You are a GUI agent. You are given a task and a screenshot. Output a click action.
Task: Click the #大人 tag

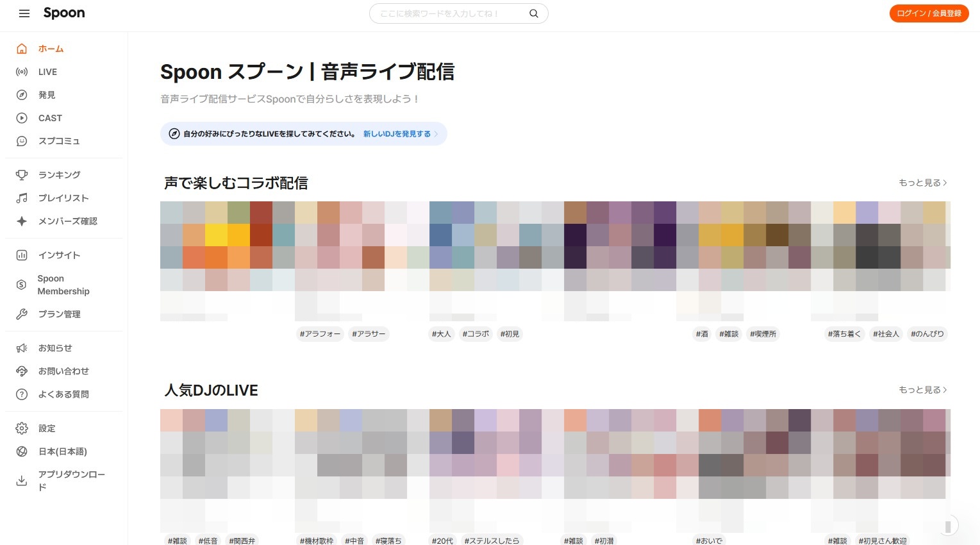[442, 334]
